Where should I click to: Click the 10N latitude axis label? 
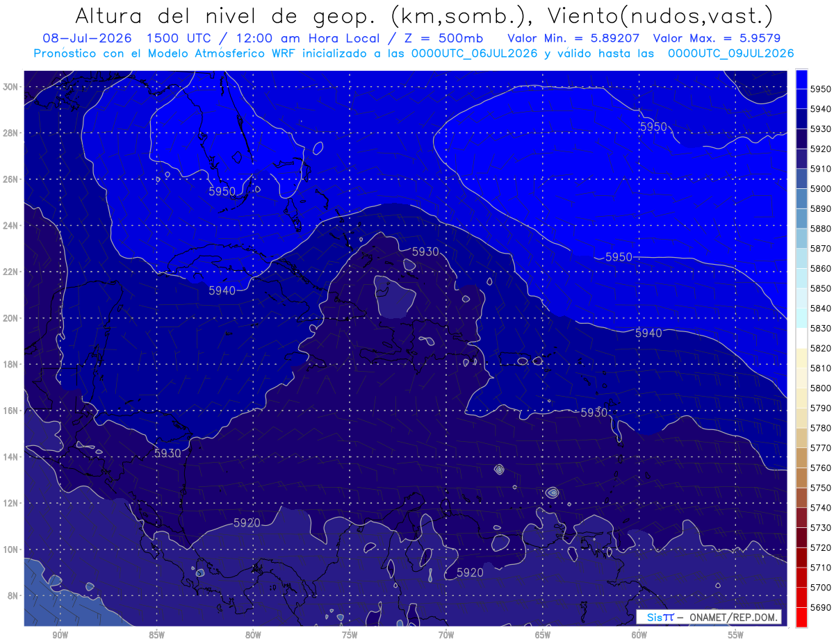(11, 550)
